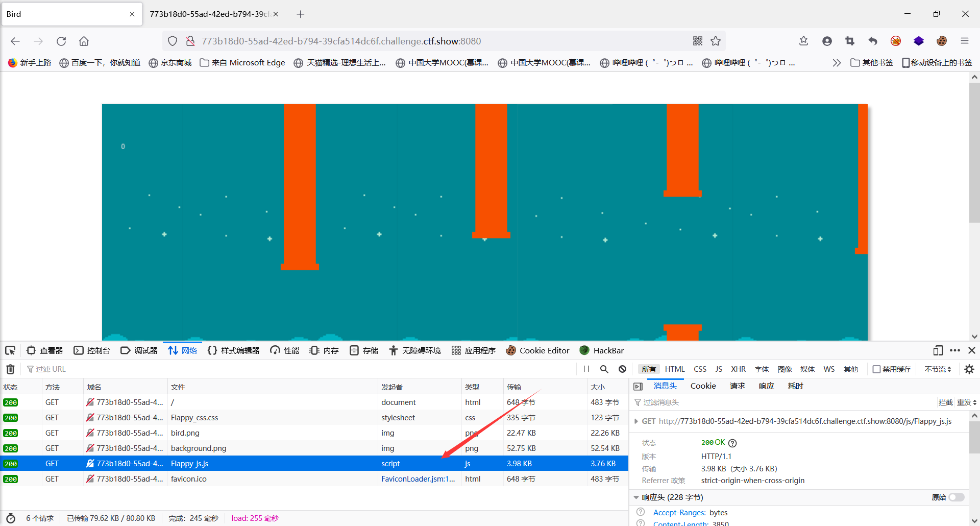Screen dimensions: 980x526
Task: Switch to the Cookie details tab
Action: coord(703,386)
